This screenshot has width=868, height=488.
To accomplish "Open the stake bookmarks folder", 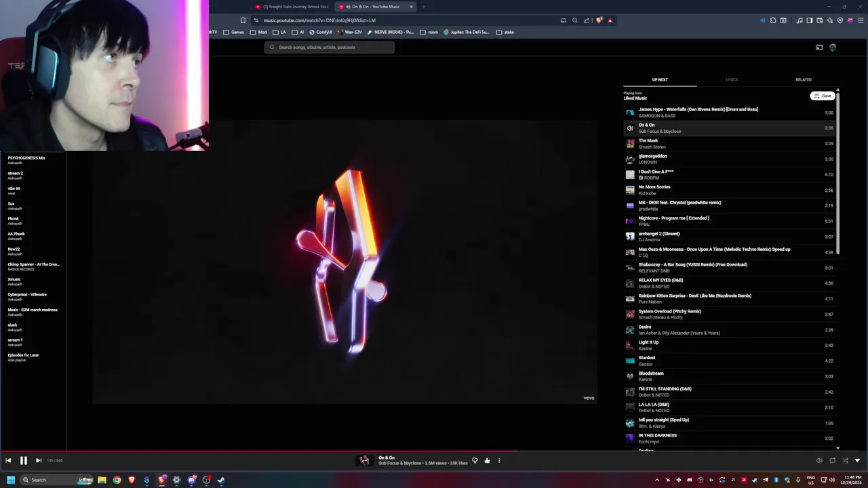I will [x=505, y=32].
